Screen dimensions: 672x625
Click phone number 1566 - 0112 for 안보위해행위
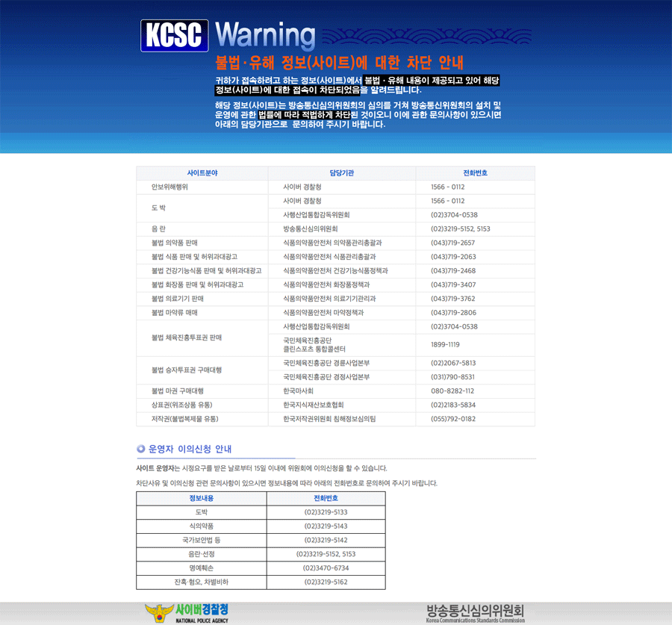pos(447,187)
